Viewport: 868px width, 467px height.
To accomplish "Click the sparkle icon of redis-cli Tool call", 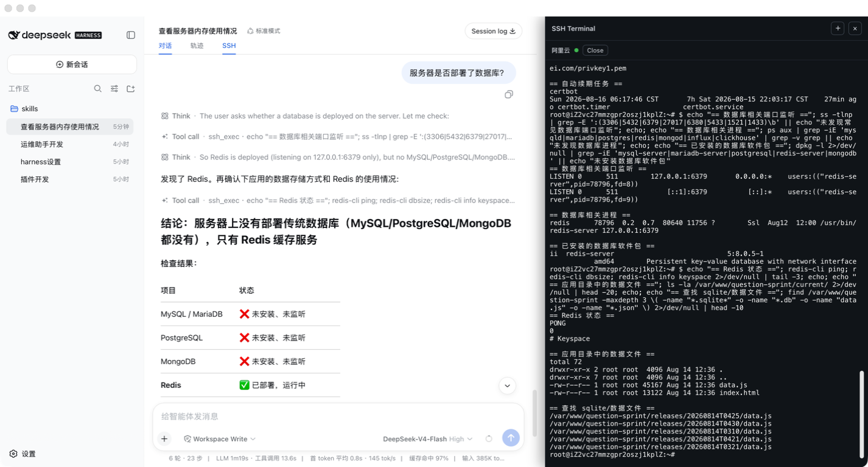I will 165,200.
